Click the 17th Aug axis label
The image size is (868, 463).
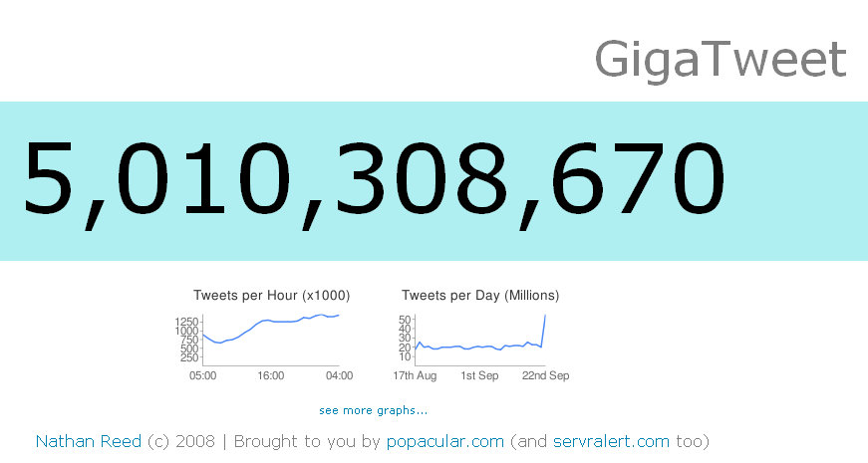[x=415, y=375]
